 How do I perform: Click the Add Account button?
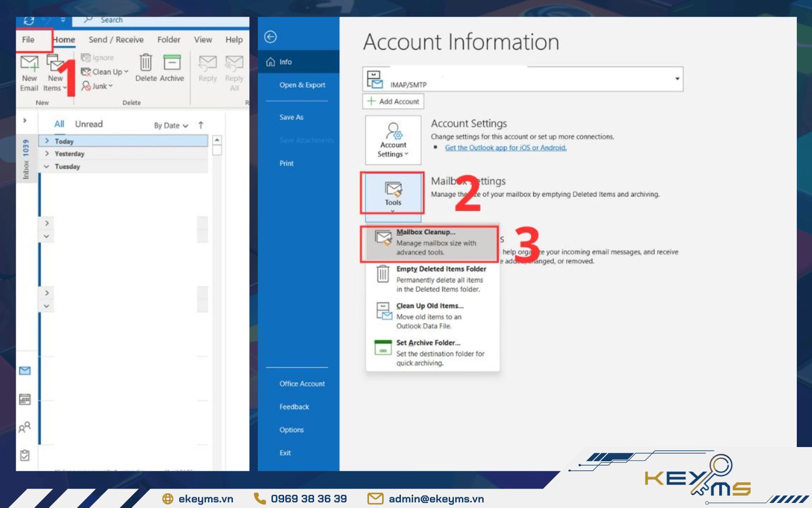(393, 101)
